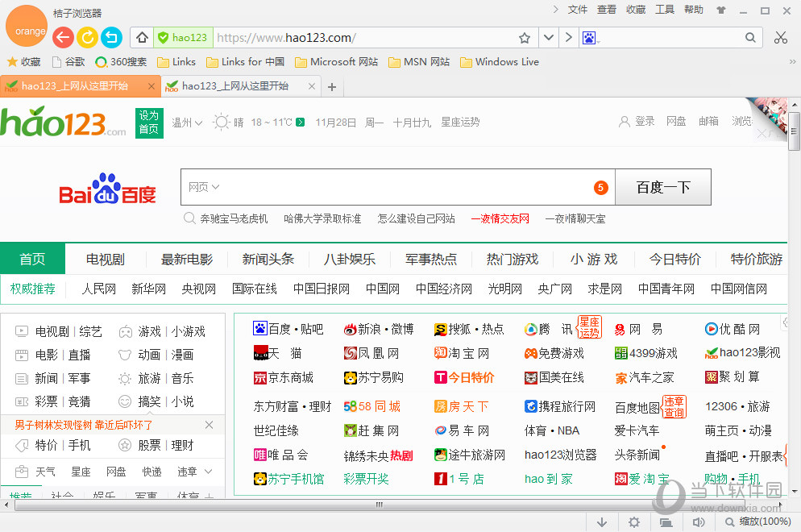Expand the 网页 search category dropdown

(205, 186)
